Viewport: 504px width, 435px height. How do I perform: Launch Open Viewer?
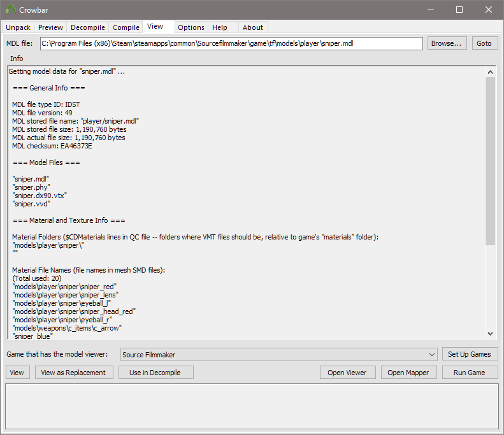tap(347, 373)
